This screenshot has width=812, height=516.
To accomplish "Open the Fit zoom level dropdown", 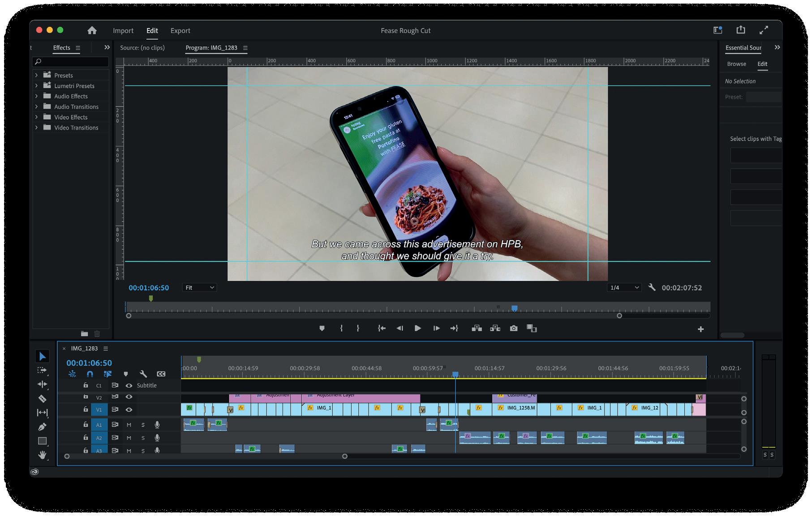I will click(199, 287).
